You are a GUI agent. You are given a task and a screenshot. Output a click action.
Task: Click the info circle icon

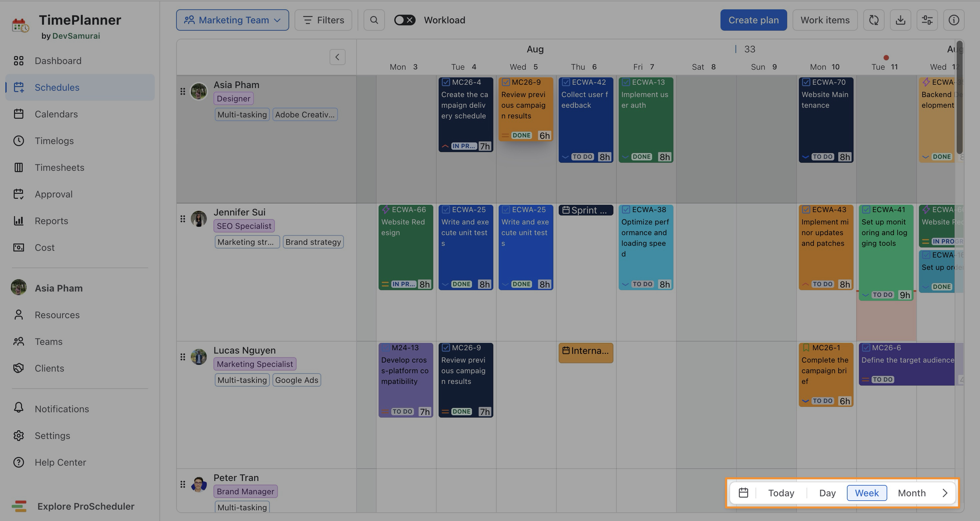[954, 20]
